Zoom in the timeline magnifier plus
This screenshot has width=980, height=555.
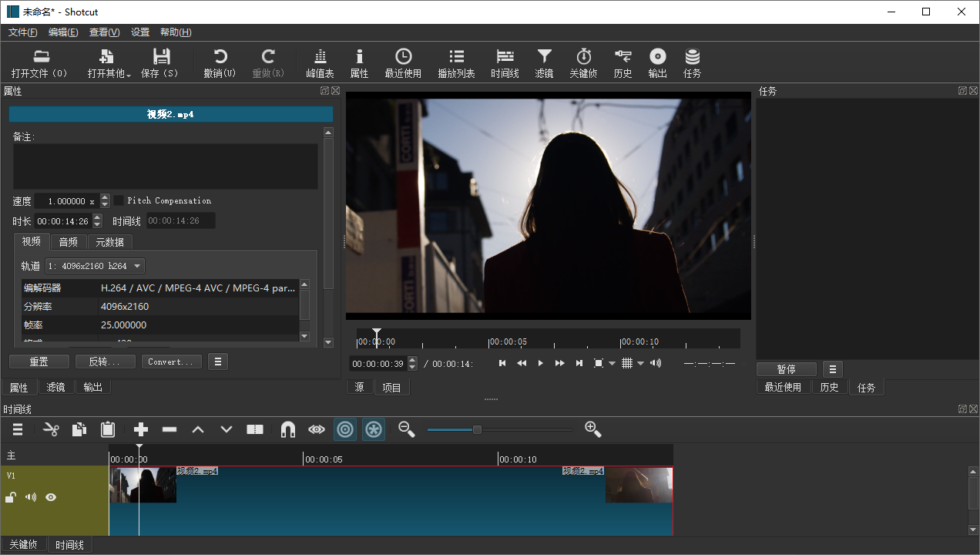(592, 429)
